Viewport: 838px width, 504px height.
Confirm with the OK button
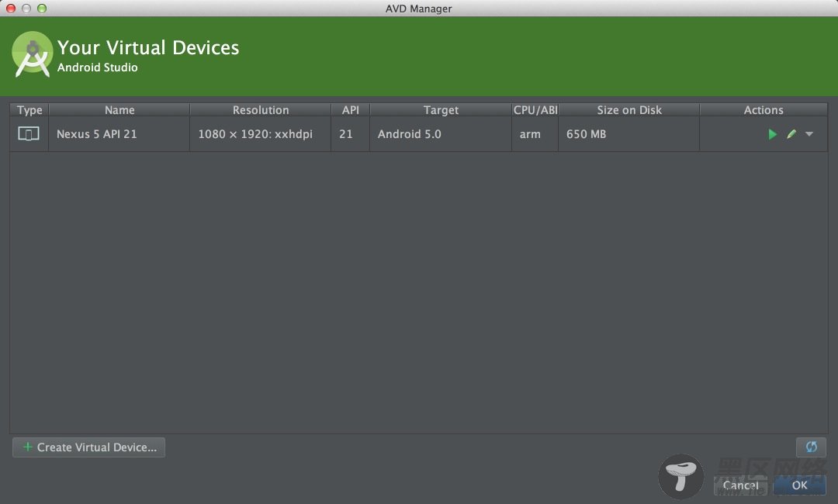799,485
